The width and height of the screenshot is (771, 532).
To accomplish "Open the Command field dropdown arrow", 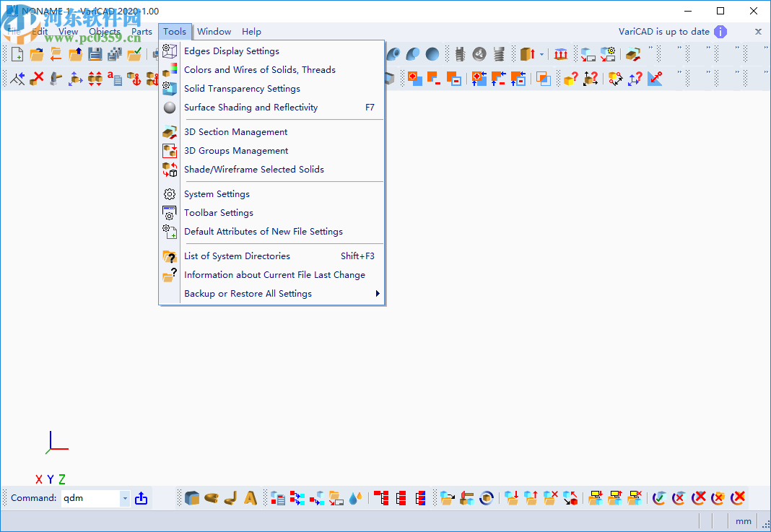I will pyautogui.click(x=125, y=498).
